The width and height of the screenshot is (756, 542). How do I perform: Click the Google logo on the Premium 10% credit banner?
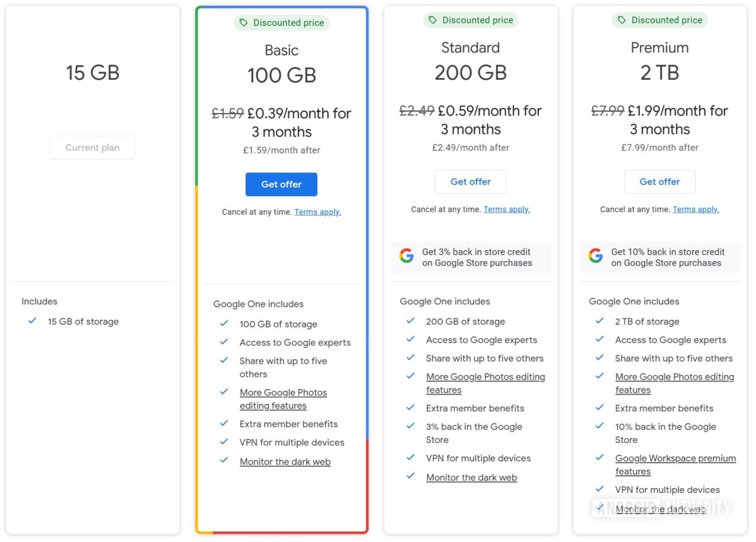coord(596,255)
